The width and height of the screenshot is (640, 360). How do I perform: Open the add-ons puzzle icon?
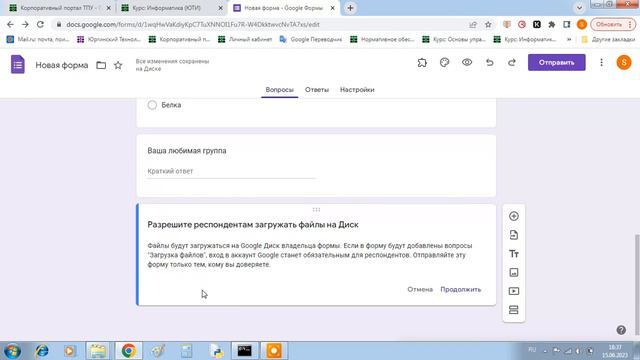click(x=422, y=62)
